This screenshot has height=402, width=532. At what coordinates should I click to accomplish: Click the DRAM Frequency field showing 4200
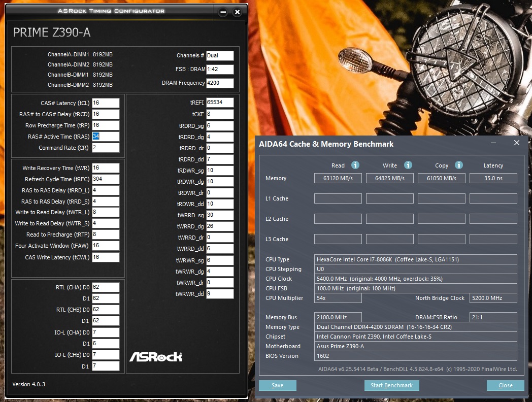tap(220, 83)
